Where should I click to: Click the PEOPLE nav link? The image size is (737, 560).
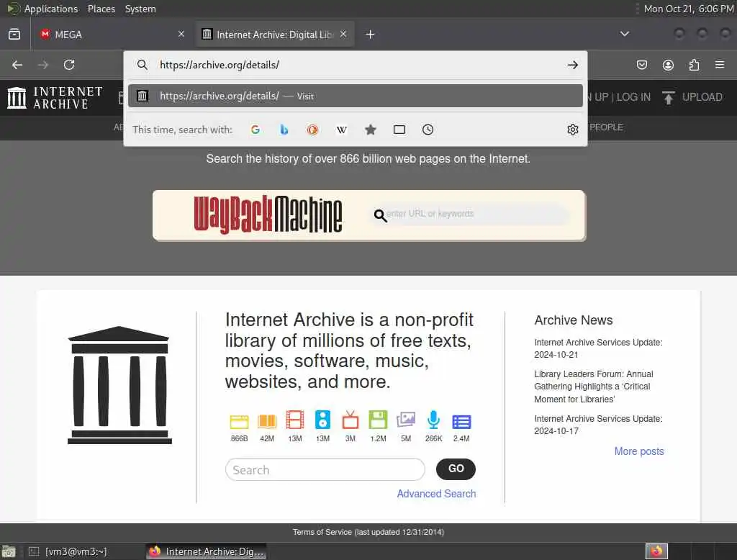coord(606,127)
